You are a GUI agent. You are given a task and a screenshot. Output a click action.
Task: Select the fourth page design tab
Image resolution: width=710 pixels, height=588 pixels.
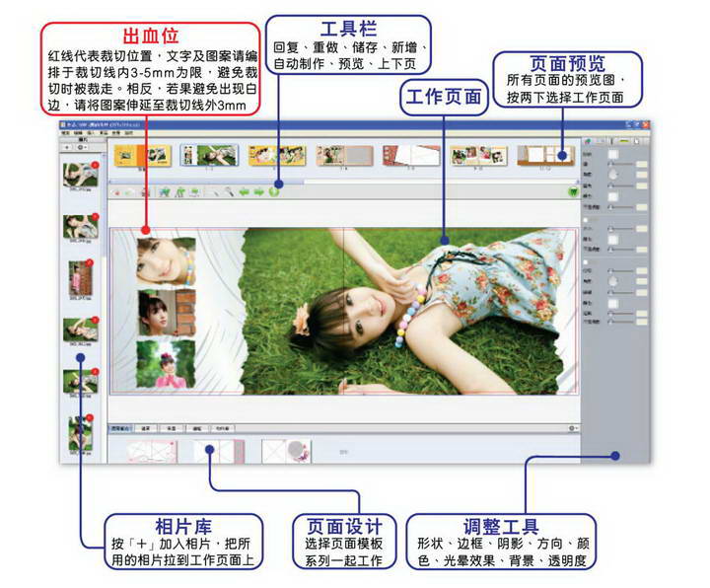197,428
